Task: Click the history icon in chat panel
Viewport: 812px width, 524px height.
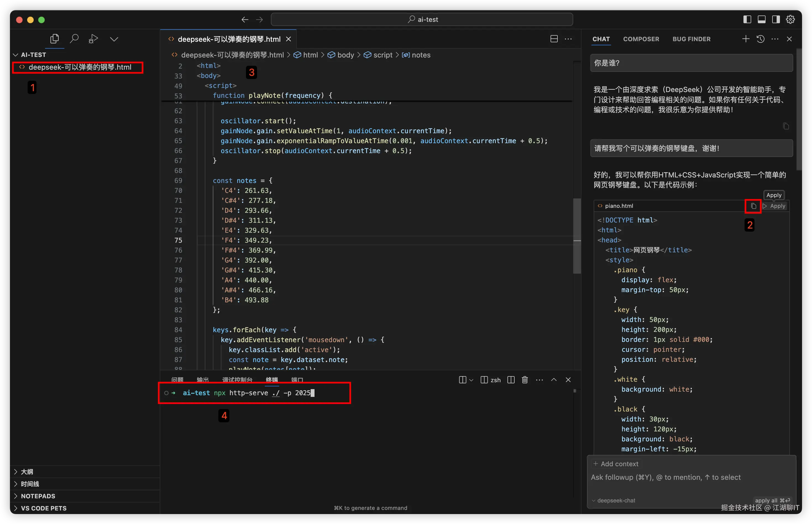Action: click(761, 39)
